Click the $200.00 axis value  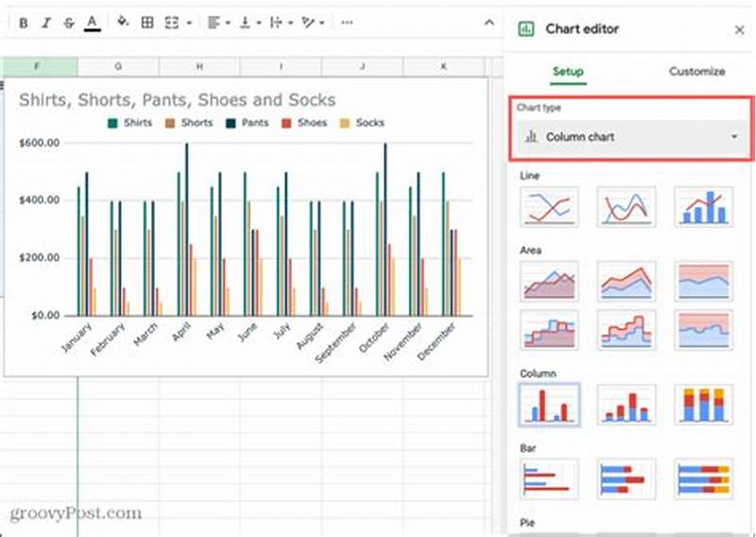click(39, 258)
